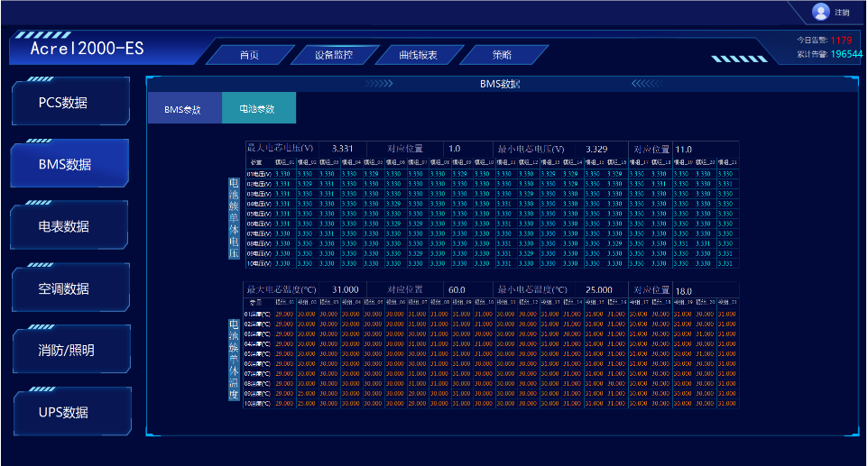Image resolution: width=868 pixels, height=466 pixels.
Task: Go to the 首页 home tab
Action: [250, 55]
